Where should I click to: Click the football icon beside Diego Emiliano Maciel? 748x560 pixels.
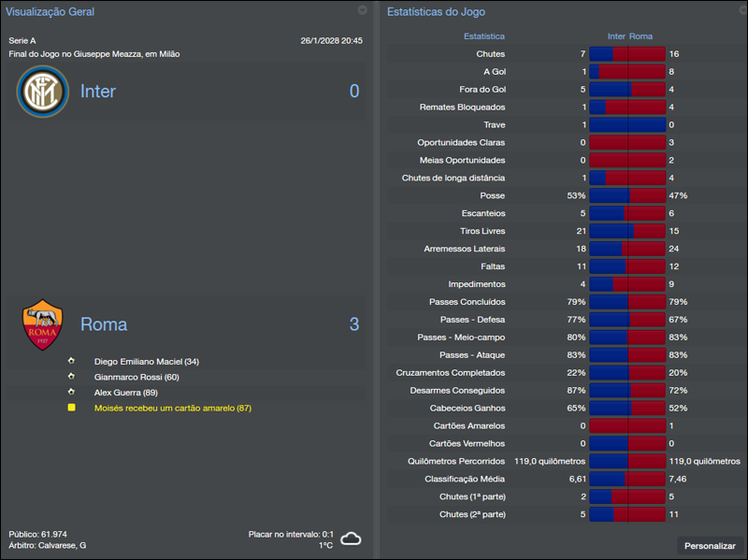(x=72, y=361)
